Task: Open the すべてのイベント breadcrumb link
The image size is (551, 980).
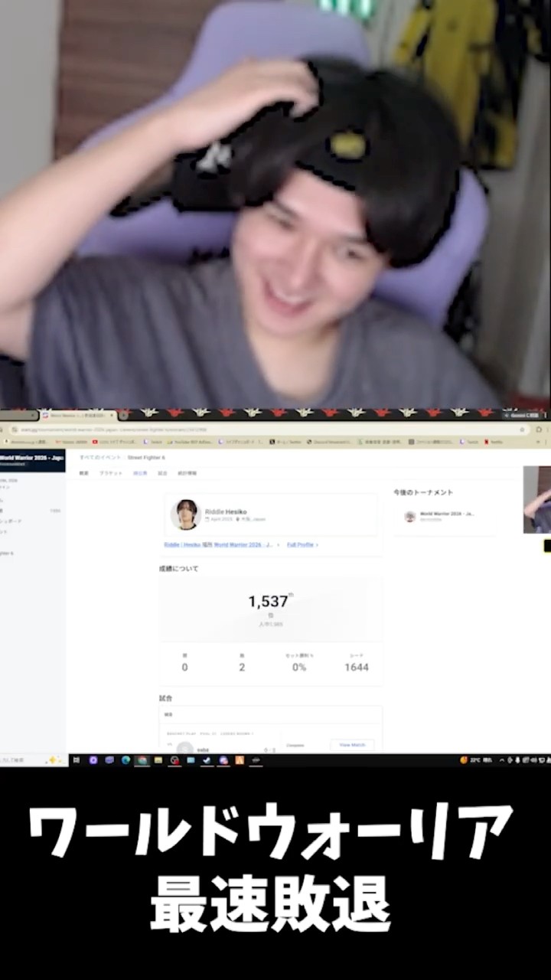Action: tap(99, 457)
